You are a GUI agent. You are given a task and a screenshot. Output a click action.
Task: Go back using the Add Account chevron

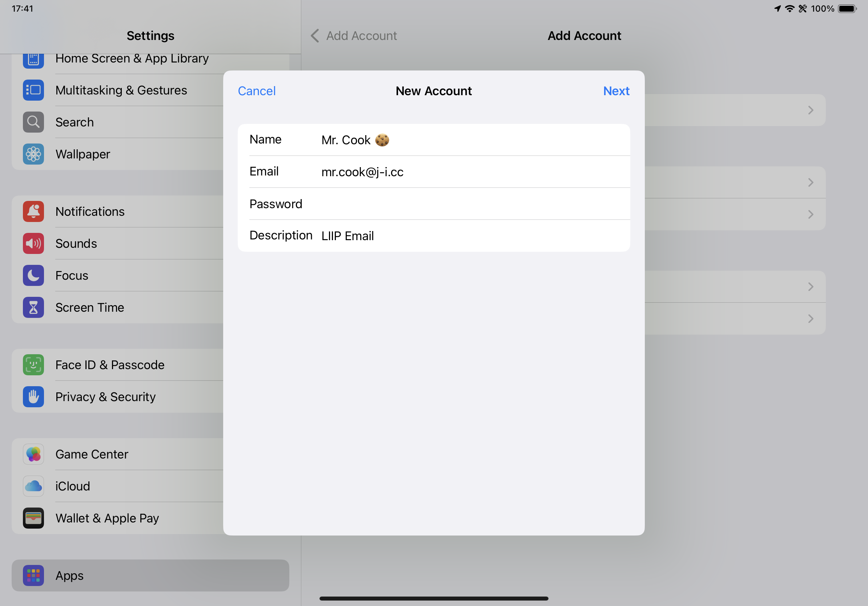point(315,36)
